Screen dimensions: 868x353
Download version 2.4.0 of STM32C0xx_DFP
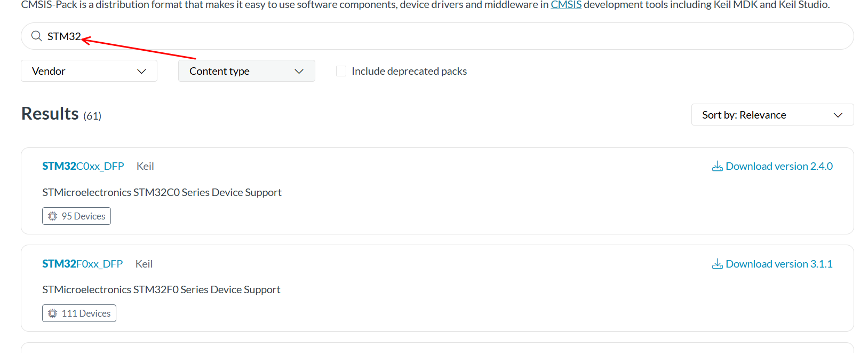point(773,167)
